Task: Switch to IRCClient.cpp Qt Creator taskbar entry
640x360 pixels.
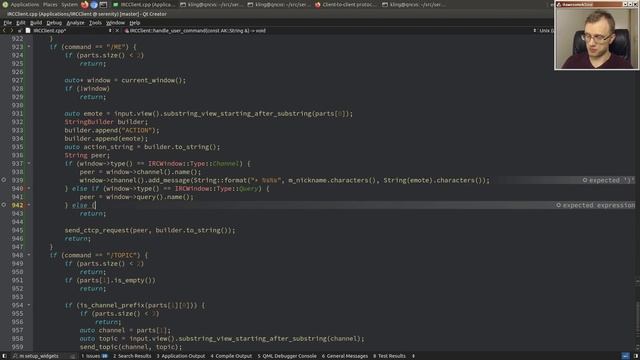Action: pyautogui.click(x=143, y=4)
